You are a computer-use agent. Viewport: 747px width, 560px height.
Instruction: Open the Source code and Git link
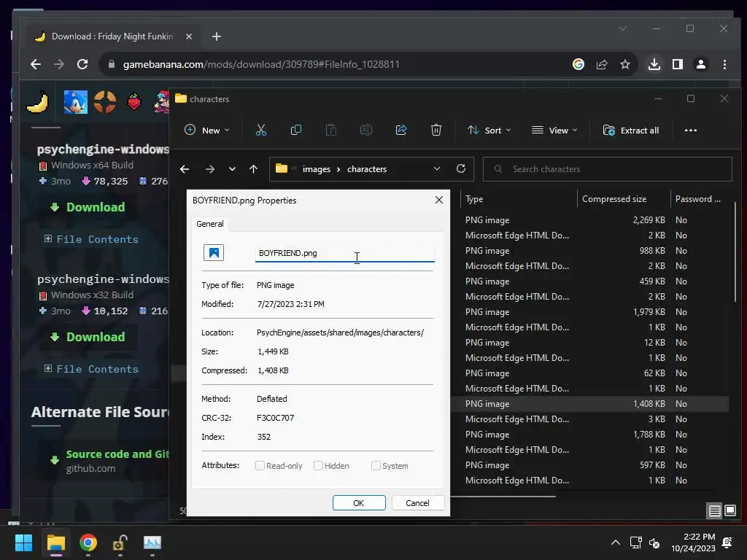point(117,454)
